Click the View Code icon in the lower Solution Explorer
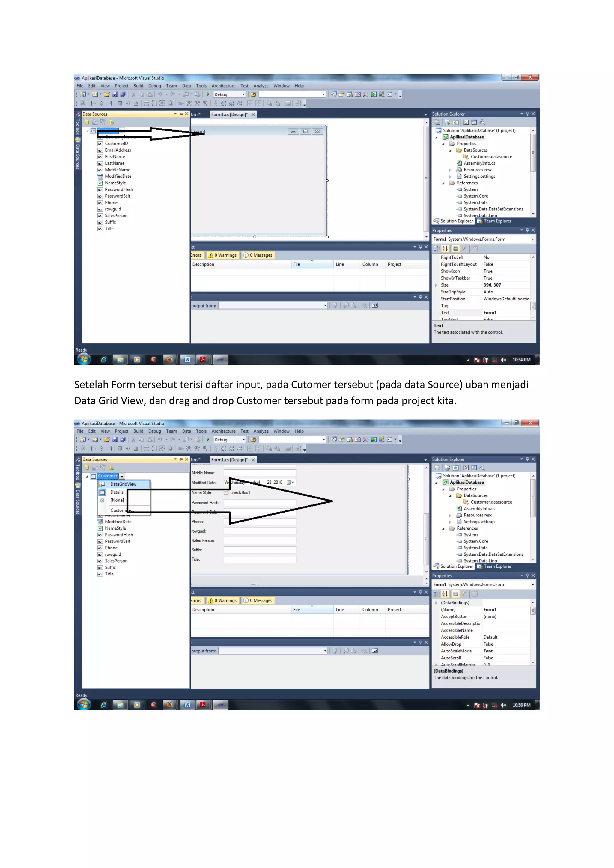The height and width of the screenshot is (868, 614). coord(466,468)
